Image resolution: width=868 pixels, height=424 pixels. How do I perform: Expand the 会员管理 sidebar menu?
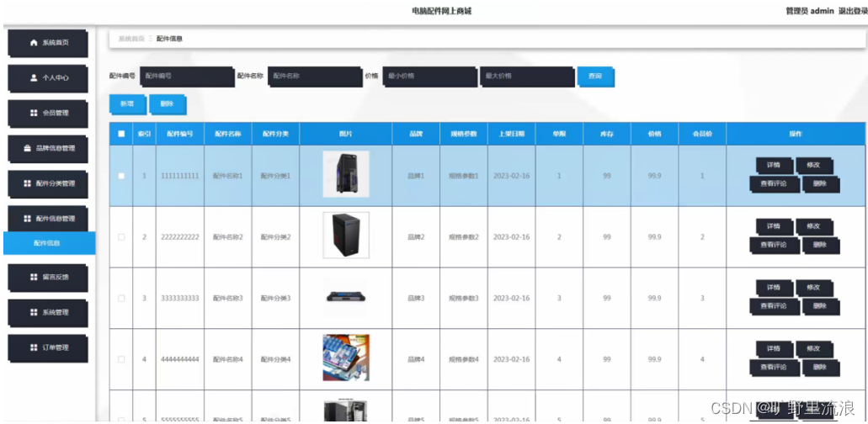point(48,113)
